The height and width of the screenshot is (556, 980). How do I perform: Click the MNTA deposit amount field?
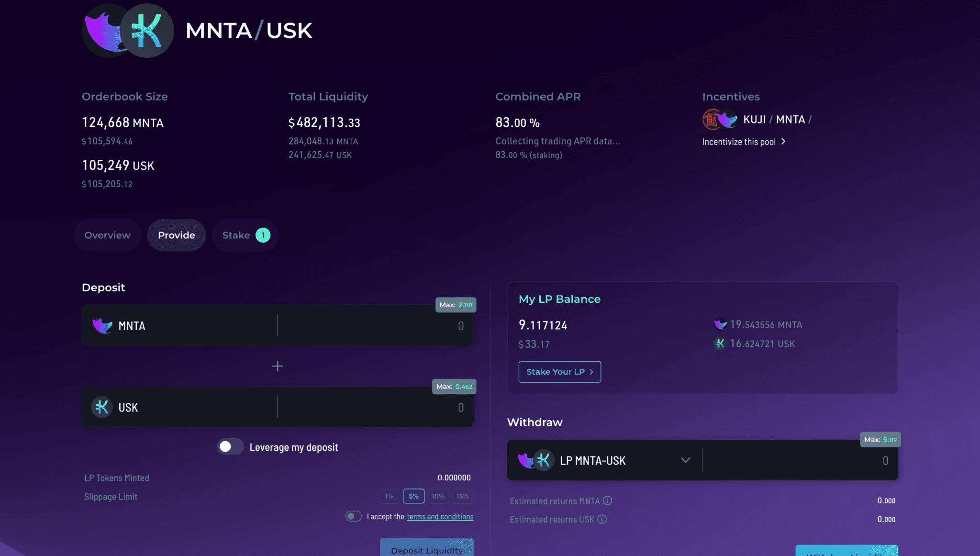pos(375,326)
